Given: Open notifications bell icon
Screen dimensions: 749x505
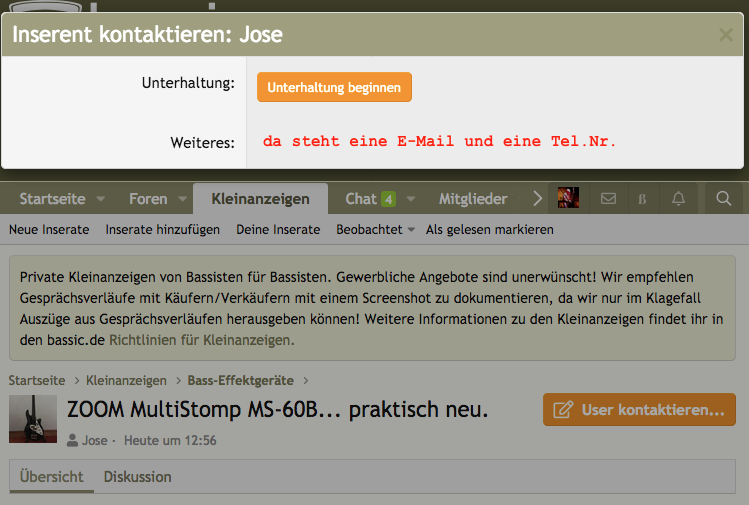Looking at the screenshot, I should pyautogui.click(x=678, y=198).
